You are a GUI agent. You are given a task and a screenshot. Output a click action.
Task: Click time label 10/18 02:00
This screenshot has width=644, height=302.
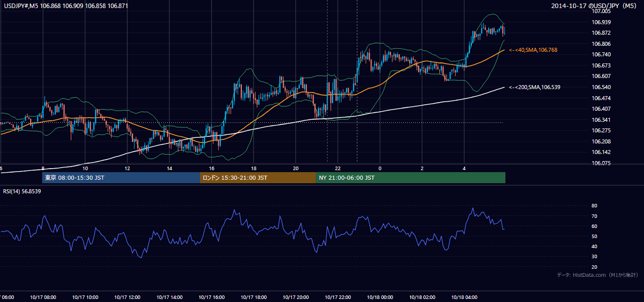[422, 297]
